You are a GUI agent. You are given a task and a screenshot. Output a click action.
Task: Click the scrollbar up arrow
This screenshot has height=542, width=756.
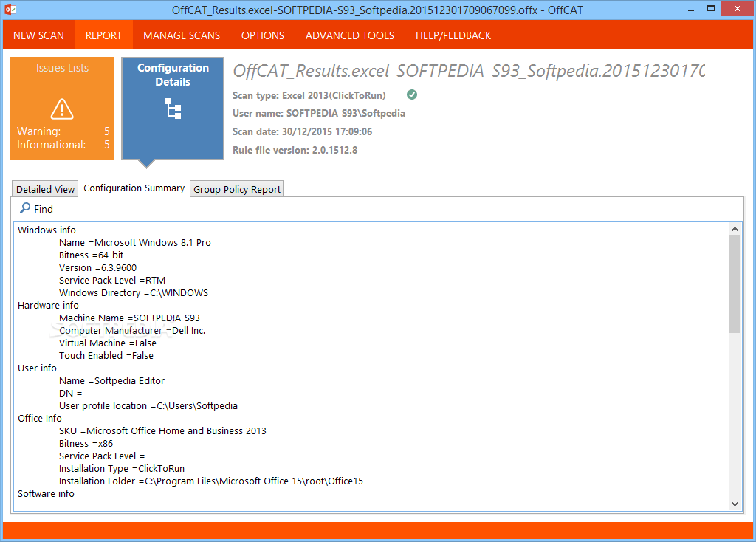coord(735,228)
